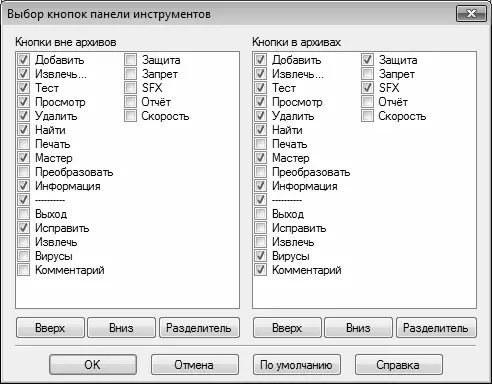Screen dimensions: 492x384
Task: Add separator with left Разделитель button
Action: [x=199, y=328]
